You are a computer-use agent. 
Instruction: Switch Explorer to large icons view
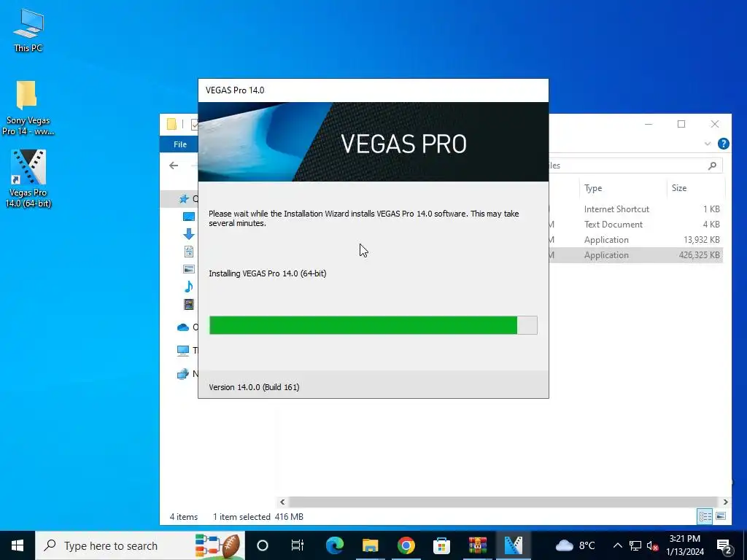point(721,516)
